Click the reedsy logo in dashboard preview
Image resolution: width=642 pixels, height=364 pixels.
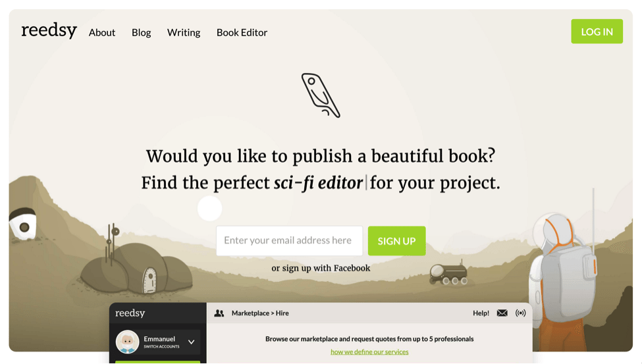[x=130, y=313]
